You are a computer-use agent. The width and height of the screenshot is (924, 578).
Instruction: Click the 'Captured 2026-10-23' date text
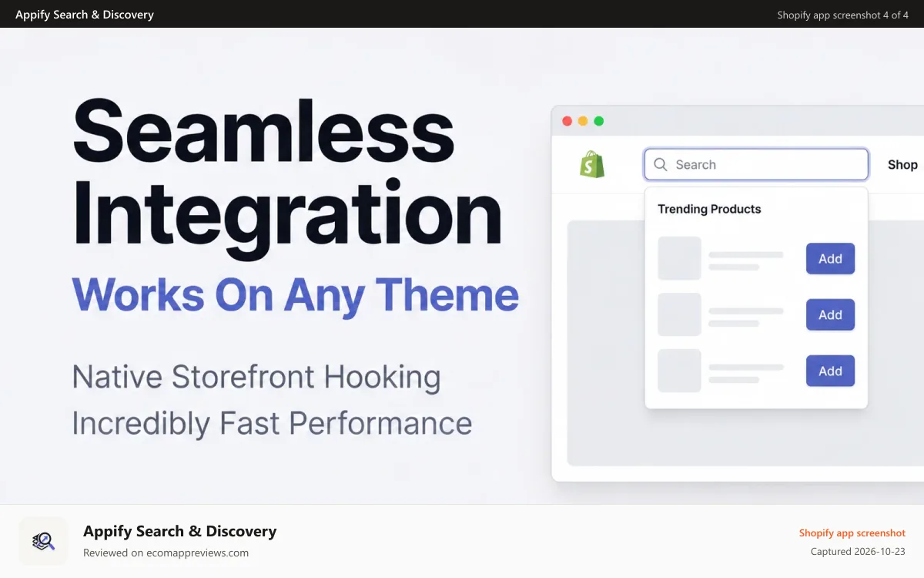[858, 552]
